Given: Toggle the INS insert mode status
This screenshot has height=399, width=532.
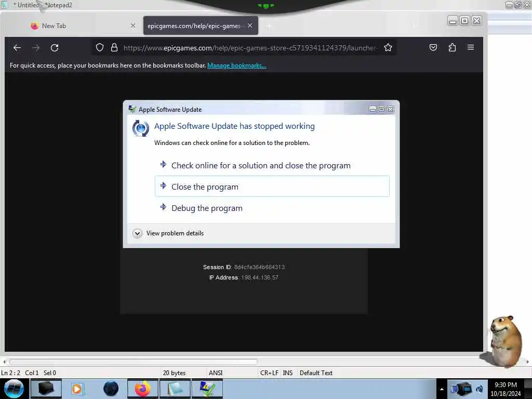Looking at the screenshot, I should (288, 373).
